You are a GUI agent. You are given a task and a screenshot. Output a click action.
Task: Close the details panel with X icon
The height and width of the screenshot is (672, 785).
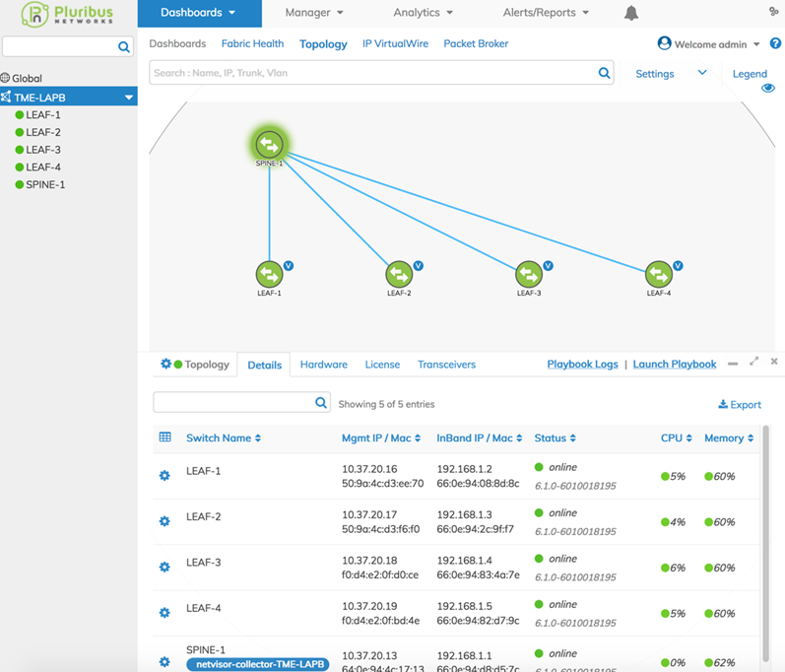tap(774, 361)
